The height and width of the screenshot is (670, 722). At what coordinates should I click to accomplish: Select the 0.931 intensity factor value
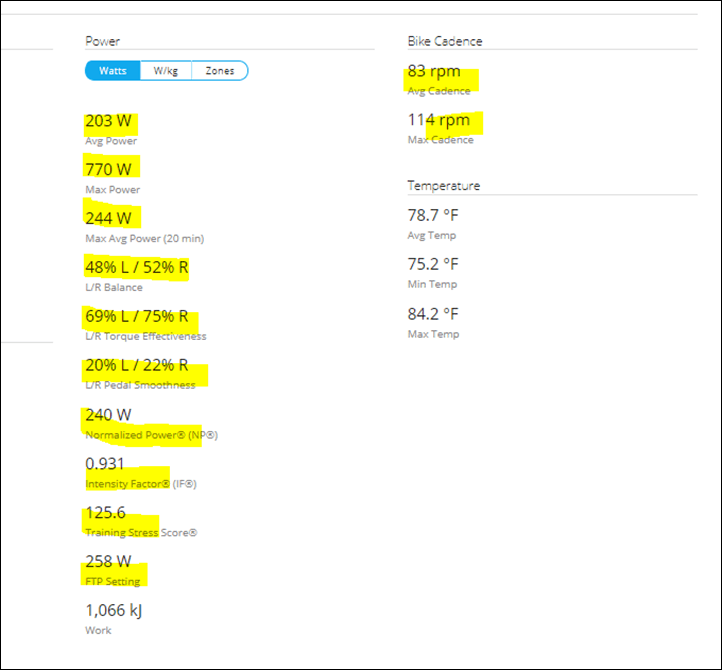coord(105,464)
